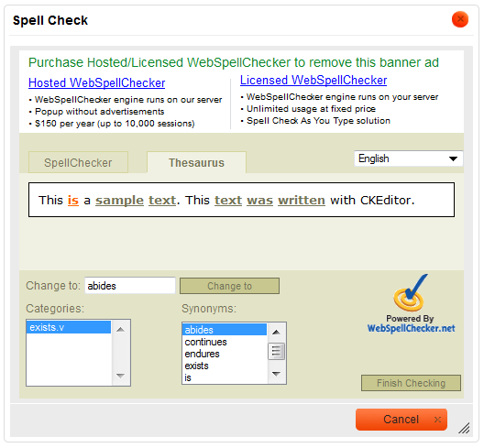Open the Licensed WebSpellChecker link
Image resolution: width=484 pixels, height=448 pixels.
(313, 80)
